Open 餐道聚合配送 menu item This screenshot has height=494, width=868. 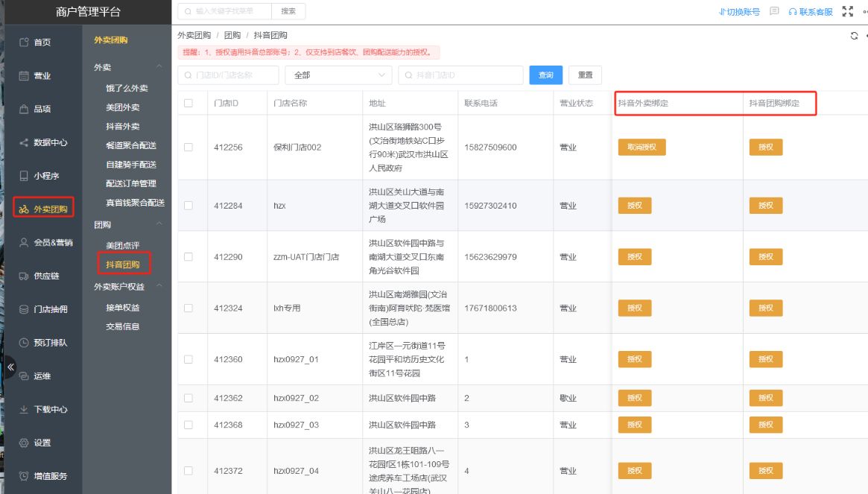131,145
